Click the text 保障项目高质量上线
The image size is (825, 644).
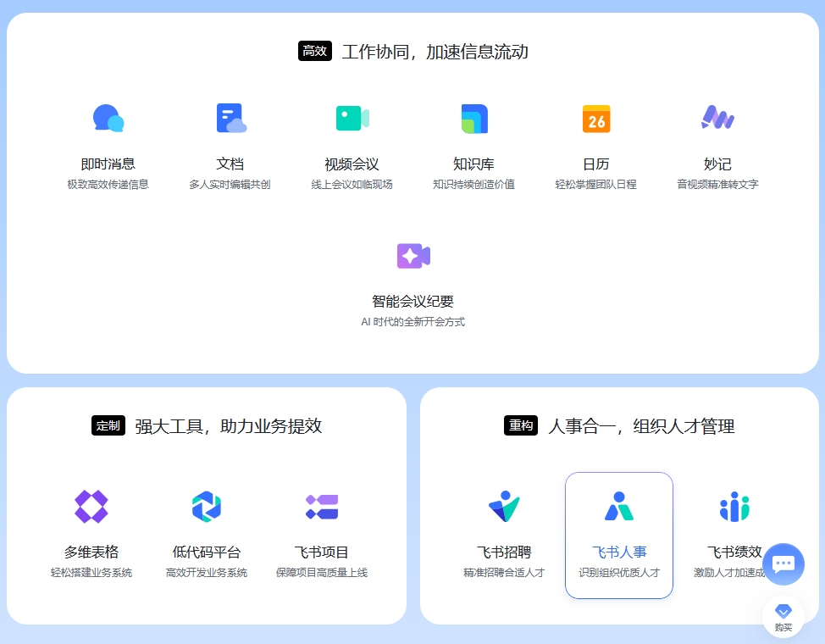click(322, 572)
